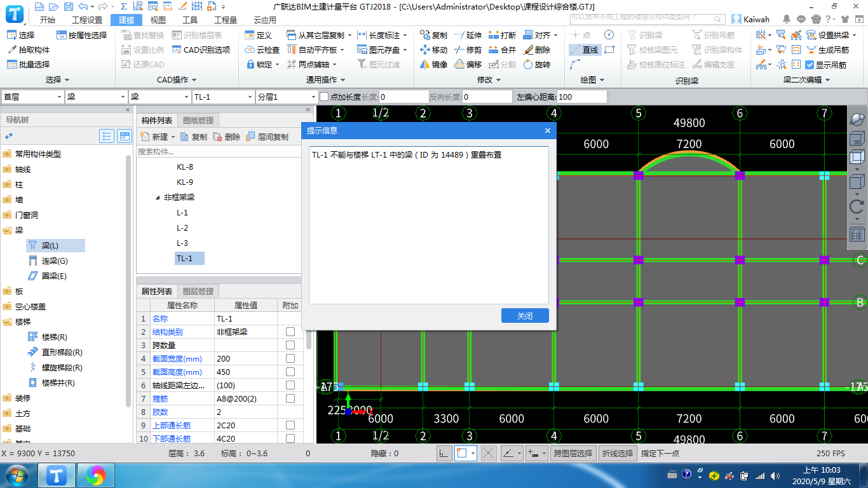The image size is (868, 488).
Task: Click the Open folder icon in quick access toolbar
Action: pyautogui.click(x=54, y=6)
